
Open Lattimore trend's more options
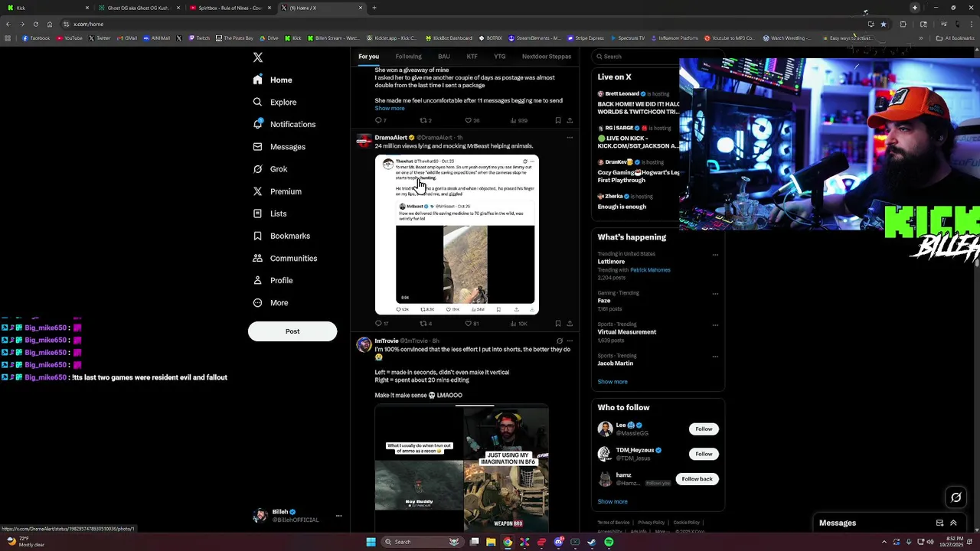point(715,255)
